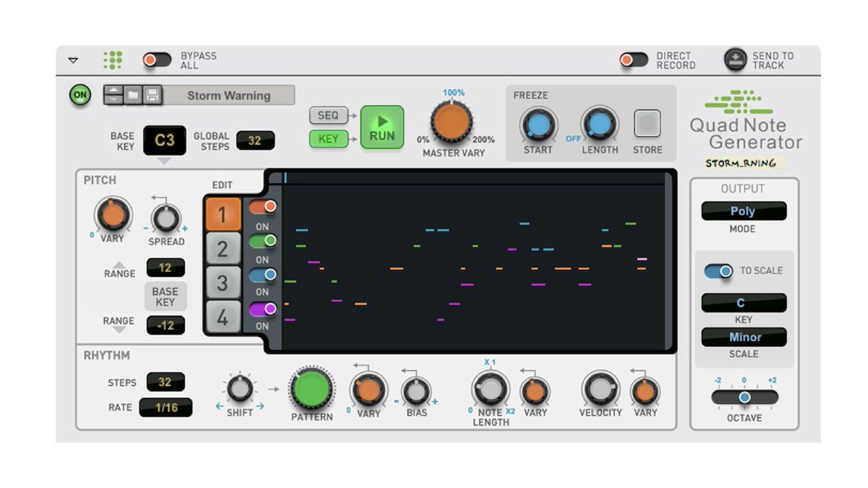Open the output Key selector showing C
Screen dimensions: 868x488
pos(743,302)
